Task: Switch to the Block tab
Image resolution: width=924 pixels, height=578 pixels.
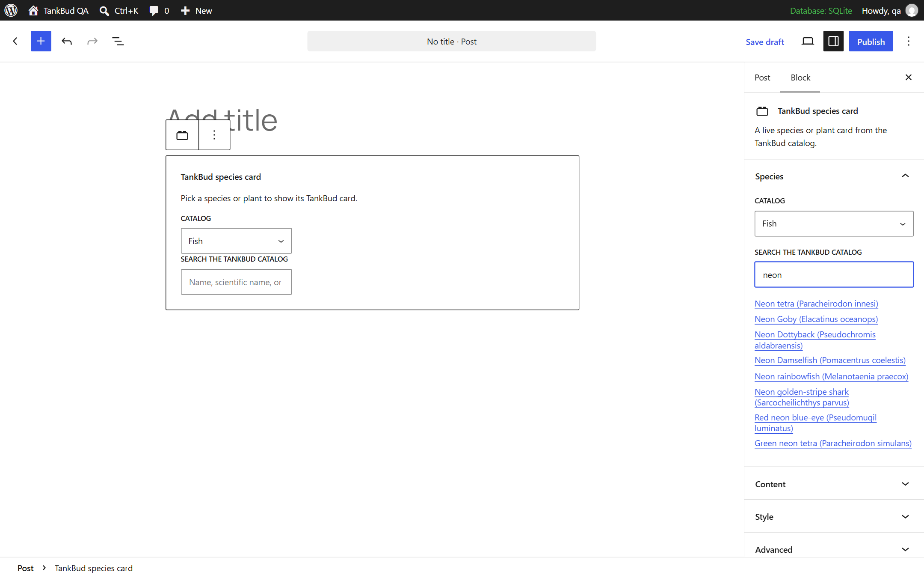Action: point(800,77)
